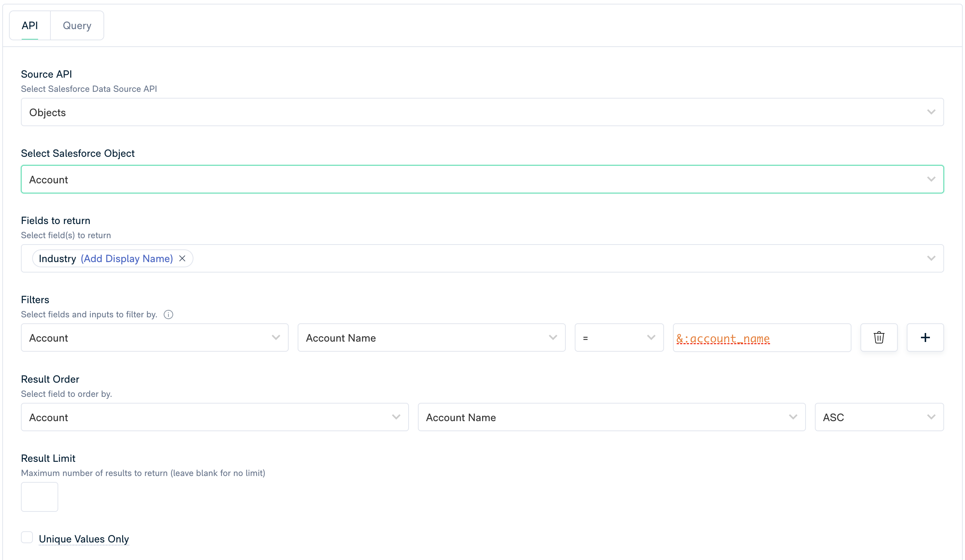The image size is (965, 560).
Task: Enable the Unique Values Only checkbox
Action: click(27, 537)
